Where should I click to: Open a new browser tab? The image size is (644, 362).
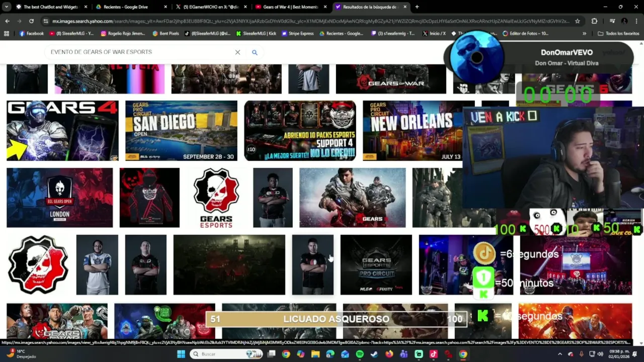point(417,7)
